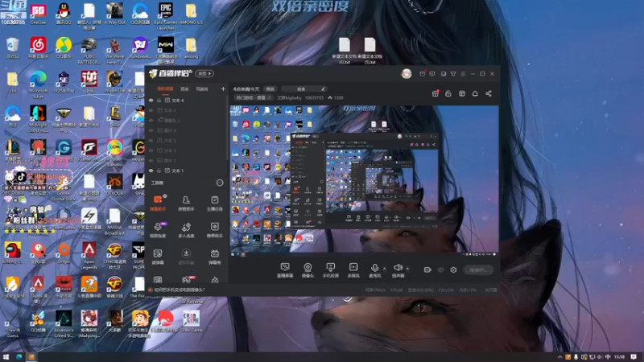Open the mail icon in title bar
The height and width of the screenshot is (362, 644).
[422, 74]
